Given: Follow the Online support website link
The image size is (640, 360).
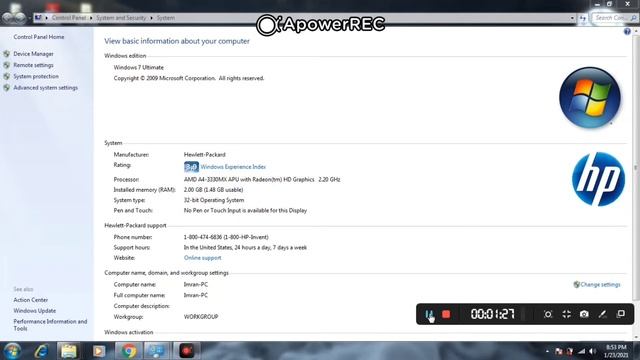Looking at the screenshot, I should [x=202, y=258].
